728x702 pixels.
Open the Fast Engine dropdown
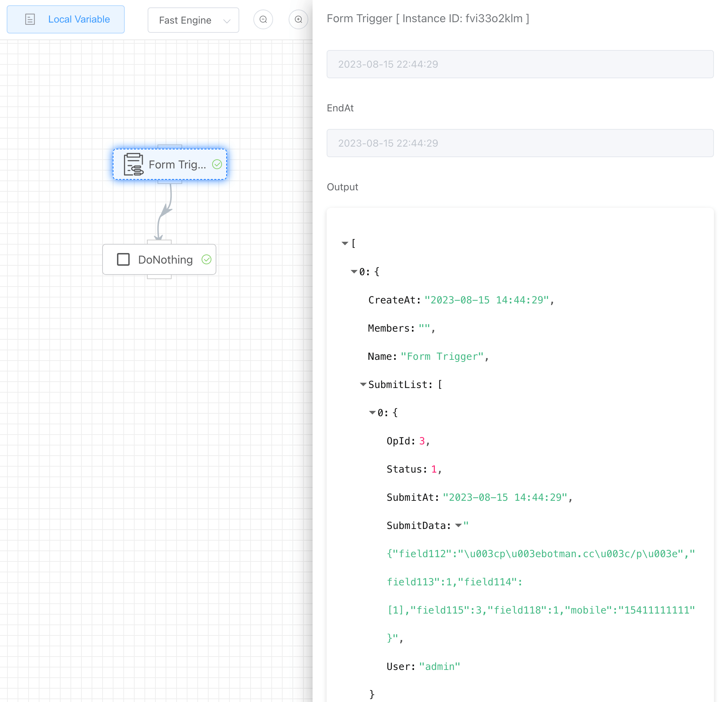pyautogui.click(x=193, y=20)
